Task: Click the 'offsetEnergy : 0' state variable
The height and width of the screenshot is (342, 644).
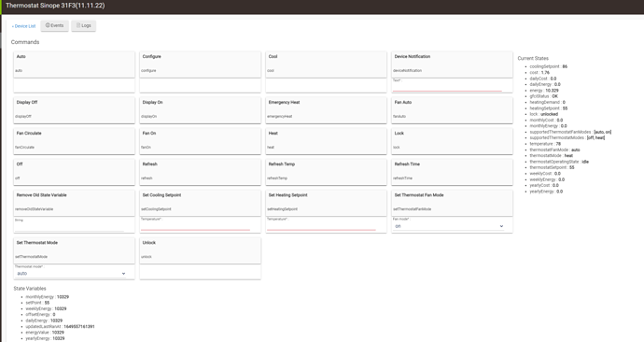Action: pyautogui.click(x=40, y=315)
